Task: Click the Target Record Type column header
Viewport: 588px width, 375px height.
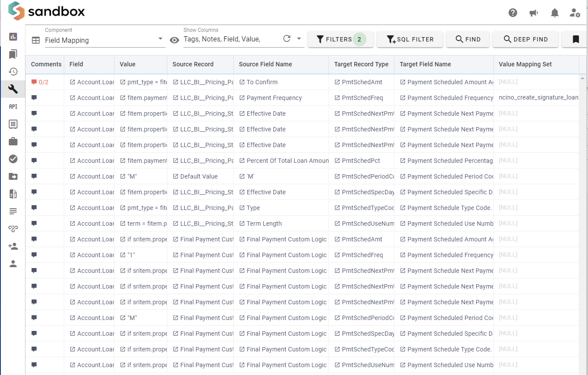Action: click(x=361, y=64)
